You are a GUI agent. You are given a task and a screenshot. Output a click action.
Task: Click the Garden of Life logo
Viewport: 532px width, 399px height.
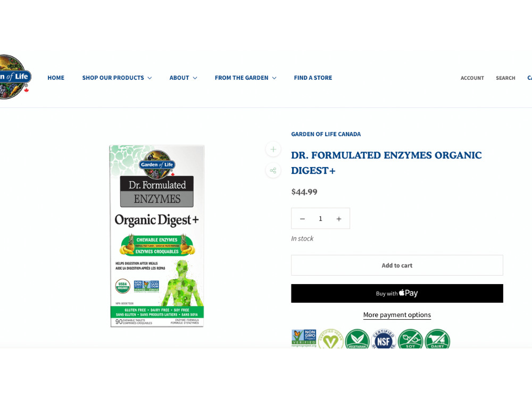click(14, 77)
